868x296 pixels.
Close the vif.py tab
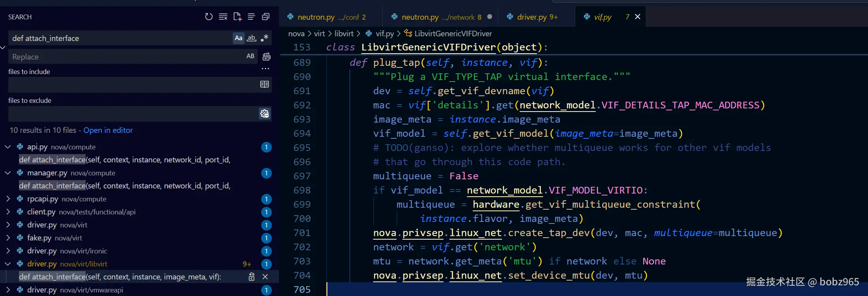tap(638, 17)
